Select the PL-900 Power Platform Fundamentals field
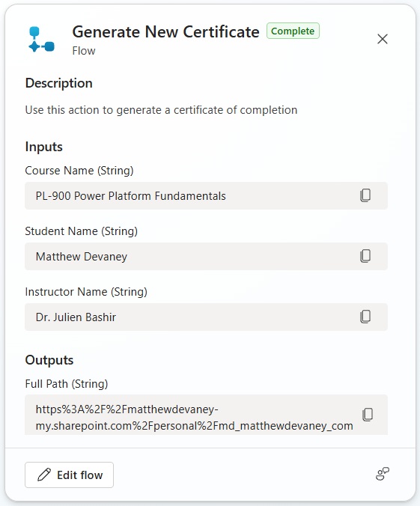Screen dimensions: 420x506 pyautogui.click(x=206, y=196)
